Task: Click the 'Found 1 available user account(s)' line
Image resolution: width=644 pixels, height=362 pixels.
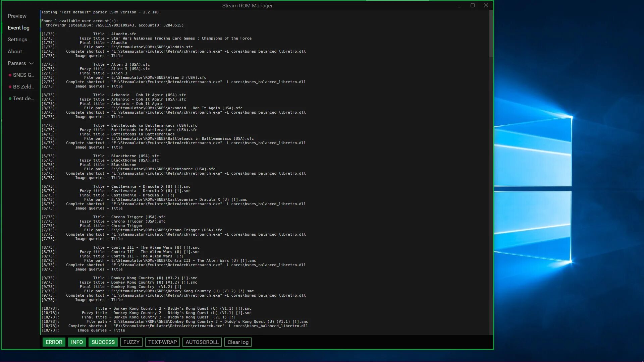Action: point(79,21)
